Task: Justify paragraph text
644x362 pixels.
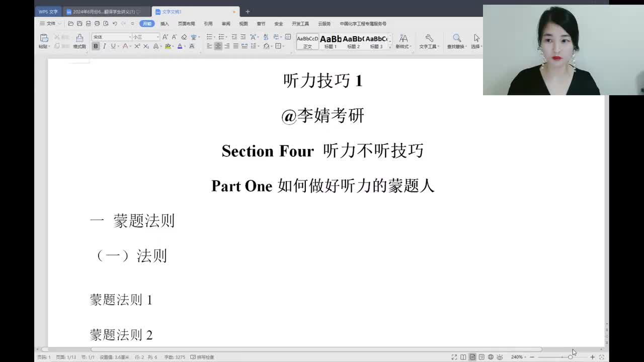Action: (235, 46)
